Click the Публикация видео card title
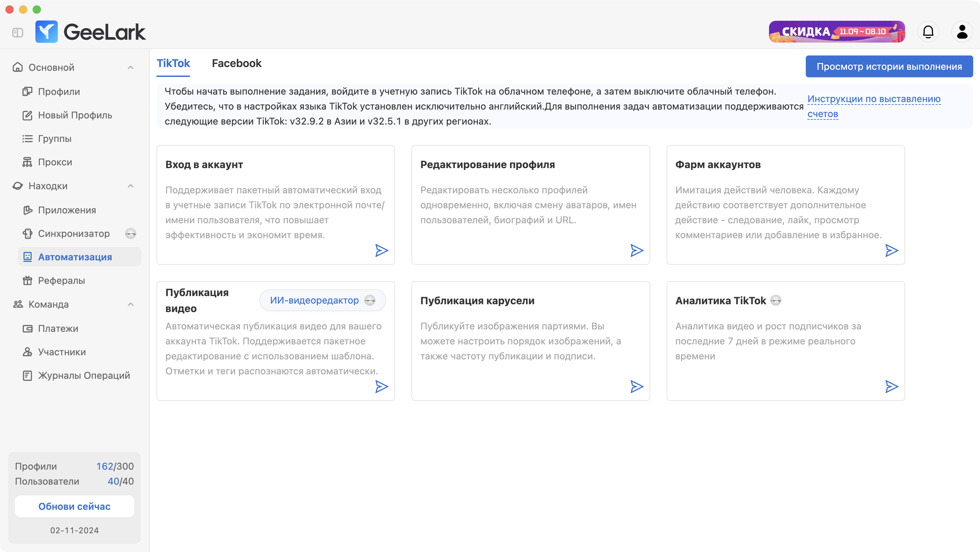 tap(197, 301)
